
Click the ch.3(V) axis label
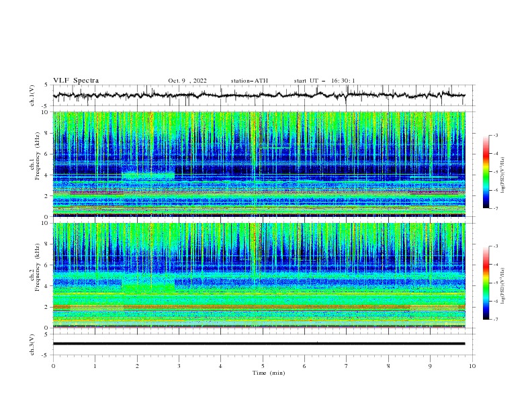tap(32, 345)
